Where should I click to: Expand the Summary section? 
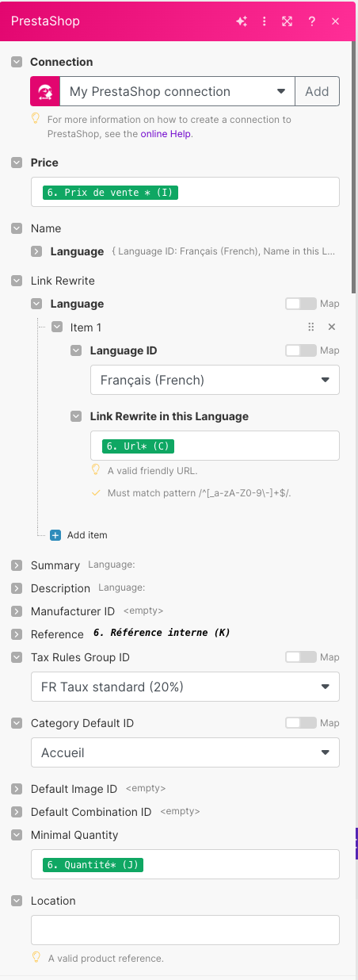(17, 565)
